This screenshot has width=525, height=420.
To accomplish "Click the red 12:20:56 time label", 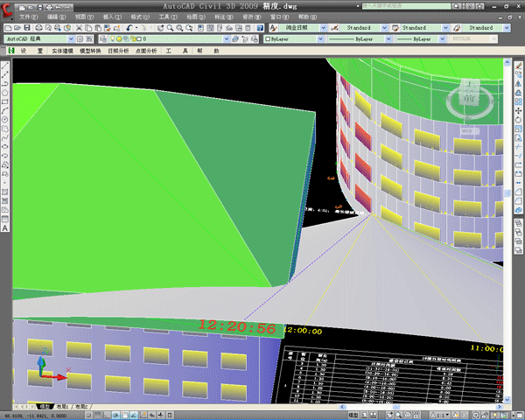I will click(236, 327).
